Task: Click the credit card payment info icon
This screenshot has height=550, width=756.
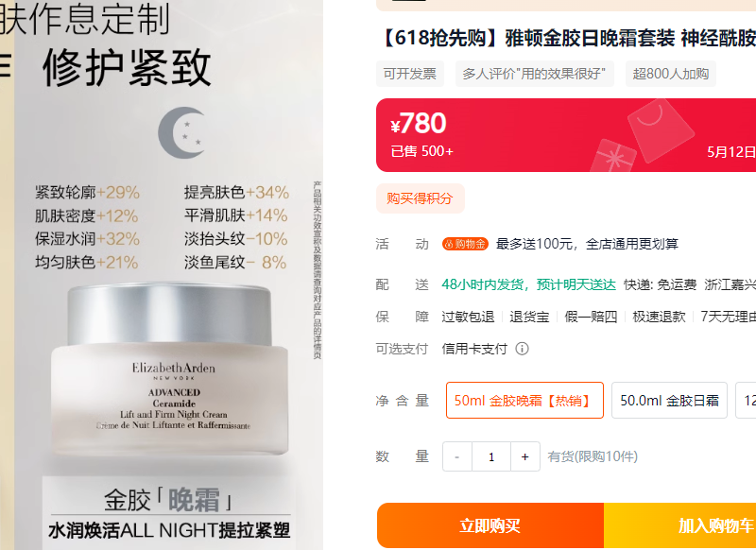Action: 523,349
